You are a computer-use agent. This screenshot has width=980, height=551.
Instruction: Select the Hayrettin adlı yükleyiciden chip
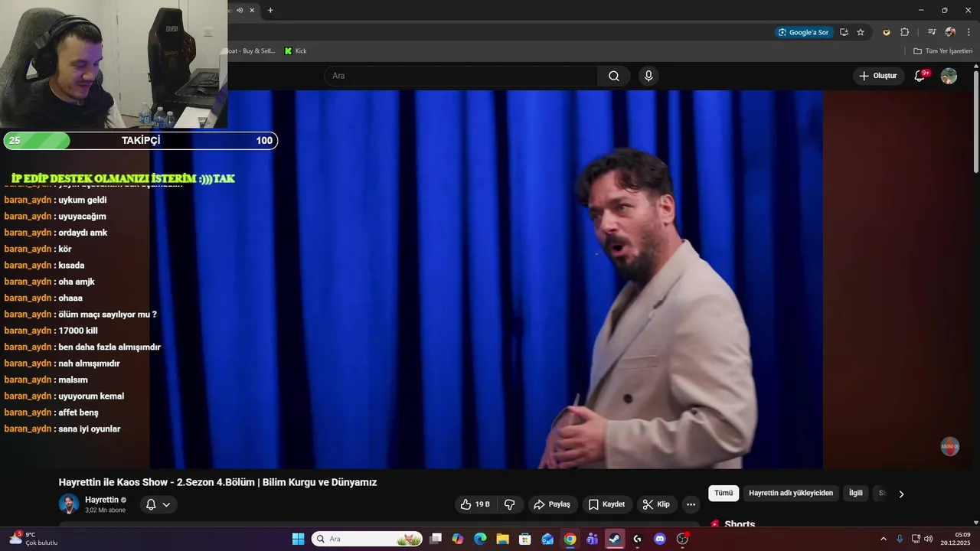click(791, 494)
